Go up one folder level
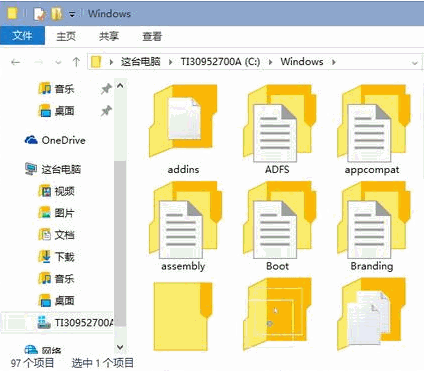The image size is (424, 371). (x=76, y=62)
